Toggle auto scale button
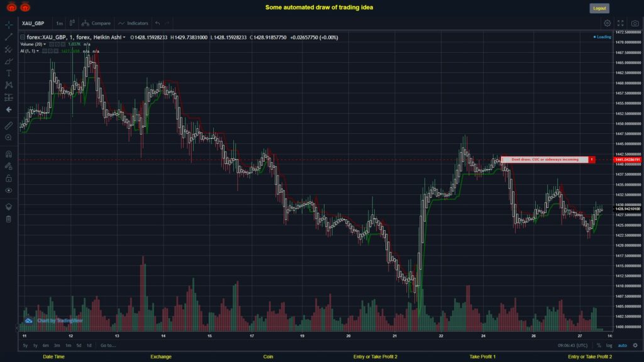The image size is (644, 362). [623, 346]
